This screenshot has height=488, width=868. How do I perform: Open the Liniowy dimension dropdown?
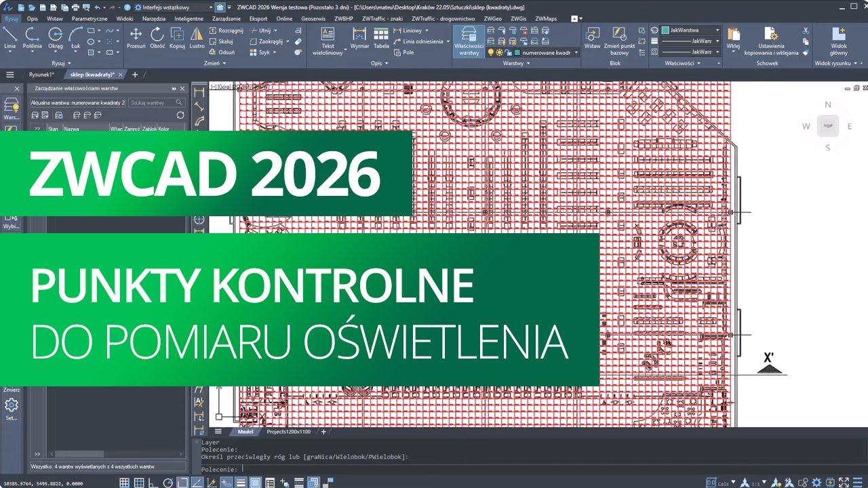coord(427,30)
